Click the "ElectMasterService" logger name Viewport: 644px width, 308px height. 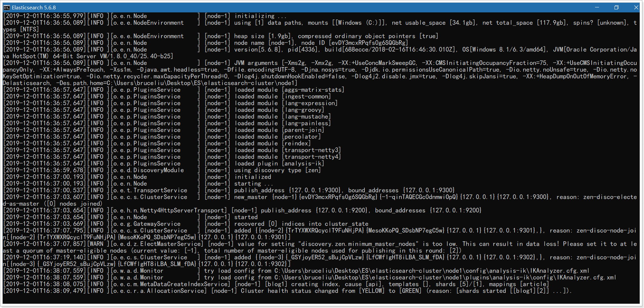(x=170, y=244)
